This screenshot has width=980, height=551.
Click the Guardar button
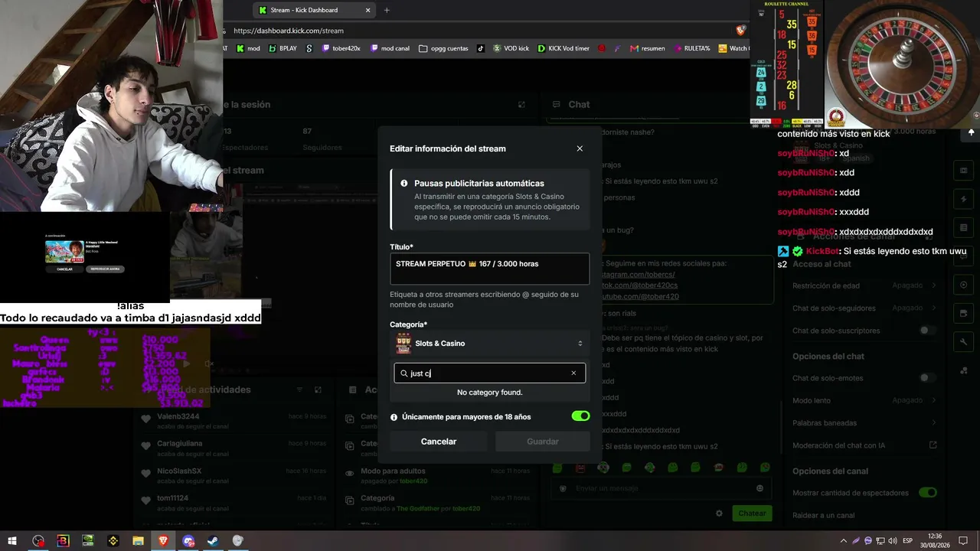(543, 442)
